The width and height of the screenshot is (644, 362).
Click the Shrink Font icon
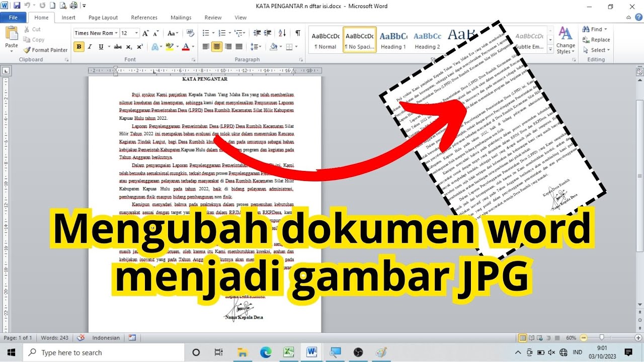pyautogui.click(x=156, y=33)
